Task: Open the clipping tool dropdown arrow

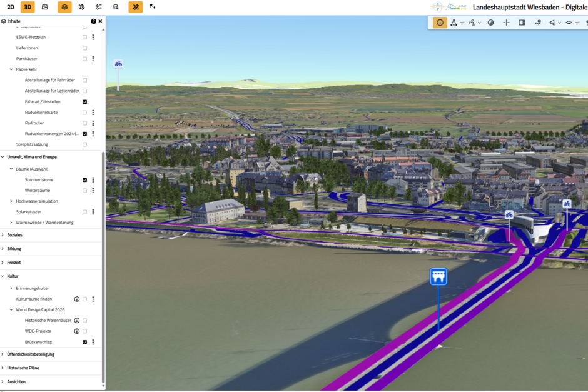Action: tap(577, 23)
